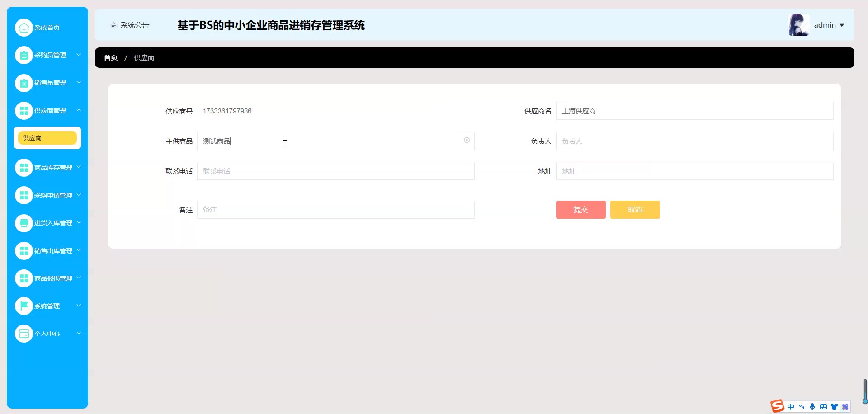Click the 销售员管理 sidebar icon
The width and height of the screenshot is (868, 414).
[24, 83]
